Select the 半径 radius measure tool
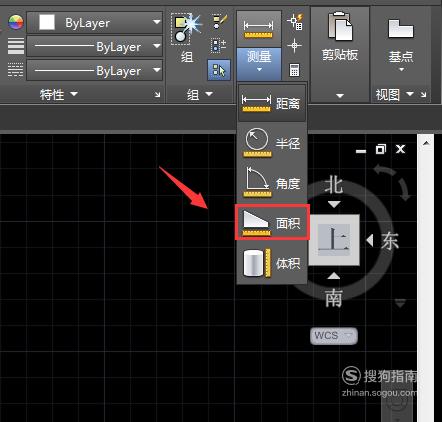This screenshot has height=422, width=442. point(272,143)
